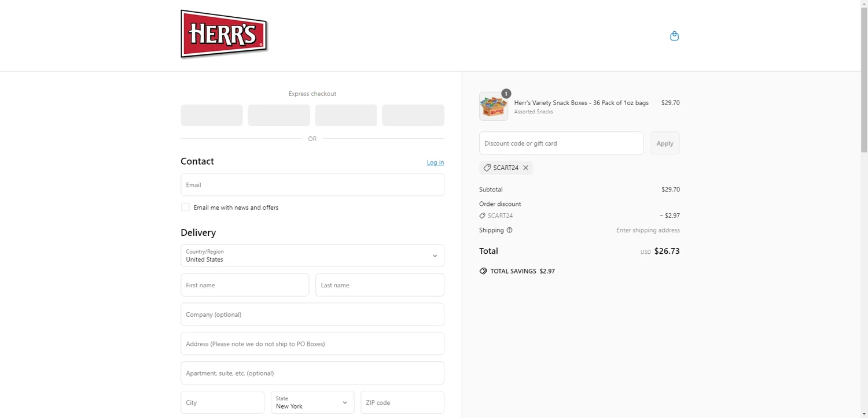Screen dimensions: 868x418
Task: Click the SCART24 discount chip
Action: pos(506,168)
